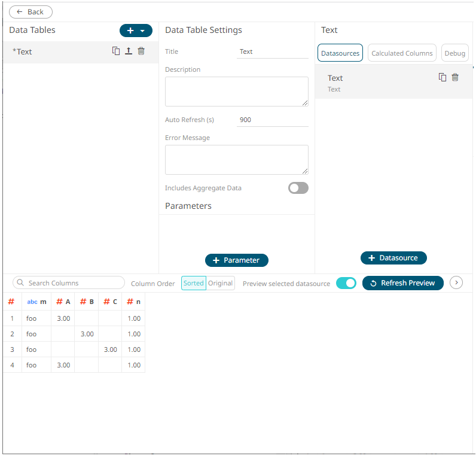Screen dimensions: 476x456
Task: Delete the Text datasource
Action: (x=455, y=77)
